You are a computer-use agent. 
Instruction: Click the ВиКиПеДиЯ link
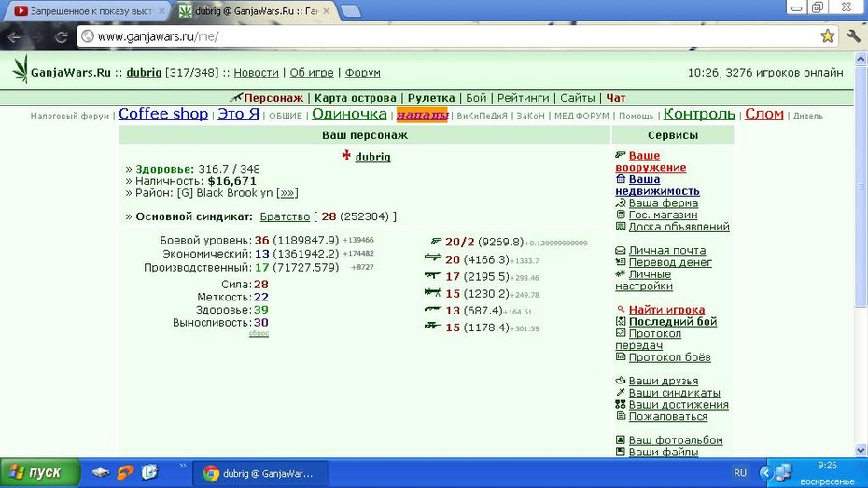tap(483, 116)
